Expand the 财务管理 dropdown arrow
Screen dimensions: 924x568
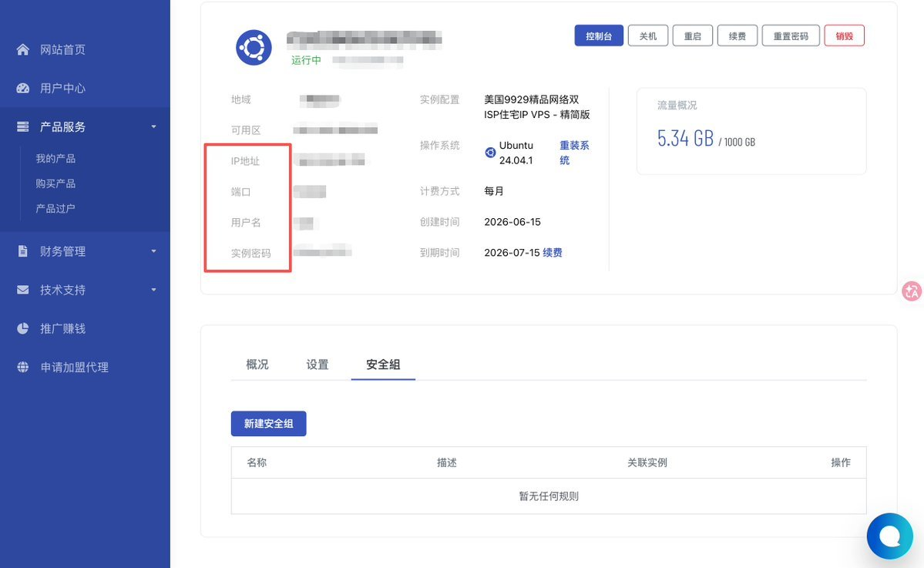pyautogui.click(x=154, y=251)
